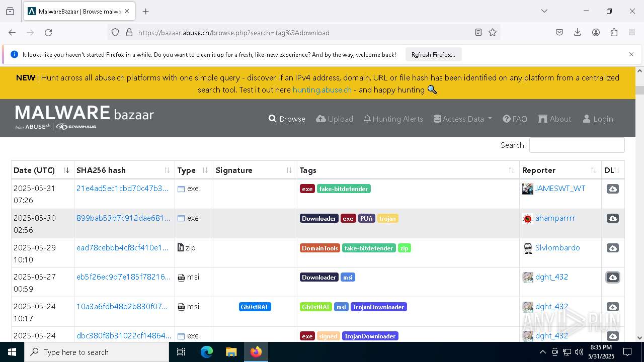Launch Microsoft Edge from the taskbar

pos(207,352)
